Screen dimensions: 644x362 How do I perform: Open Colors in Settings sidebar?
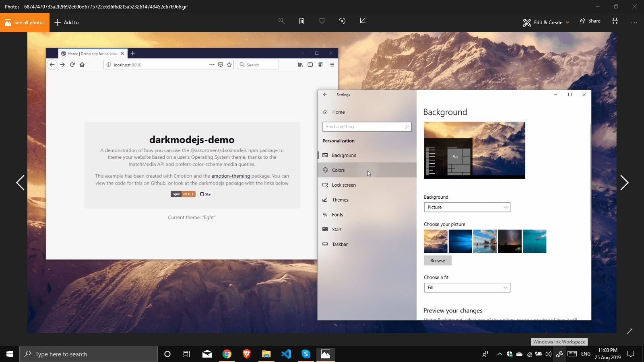coord(367,170)
